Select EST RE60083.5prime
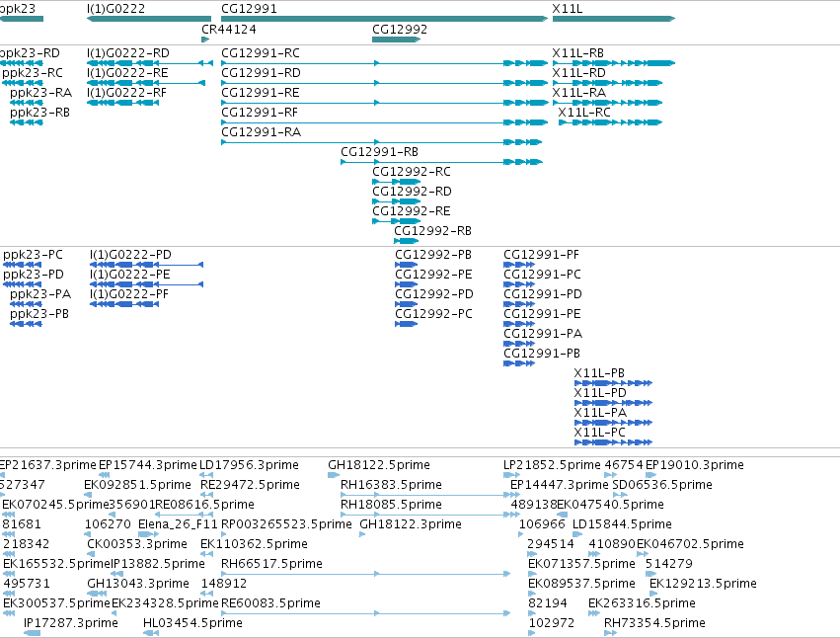Screen dimensions: 840x638 (366, 614)
